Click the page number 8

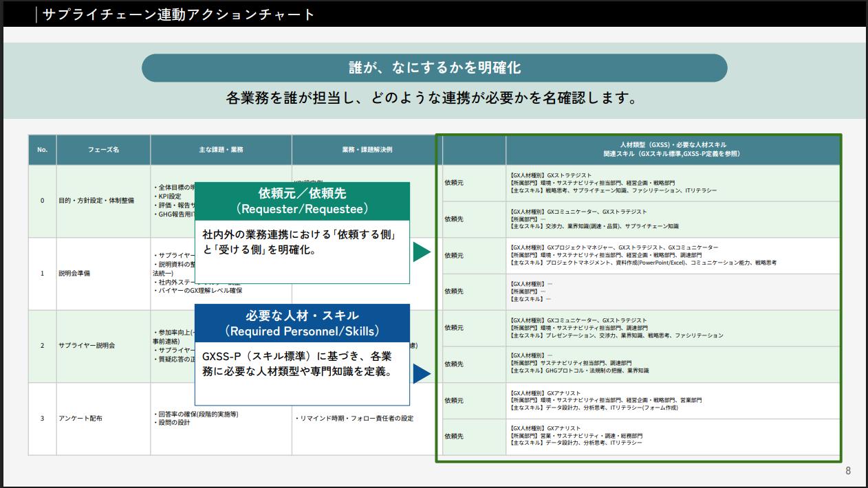click(847, 471)
